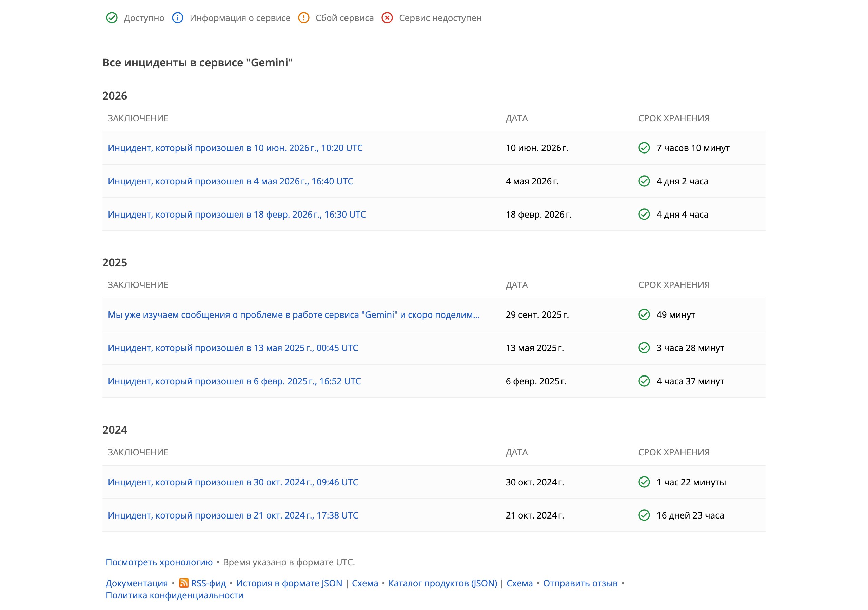The width and height of the screenshot is (868, 610).
Task: Click the check icon beside '1 час 22 минуты'
Action: (x=644, y=482)
